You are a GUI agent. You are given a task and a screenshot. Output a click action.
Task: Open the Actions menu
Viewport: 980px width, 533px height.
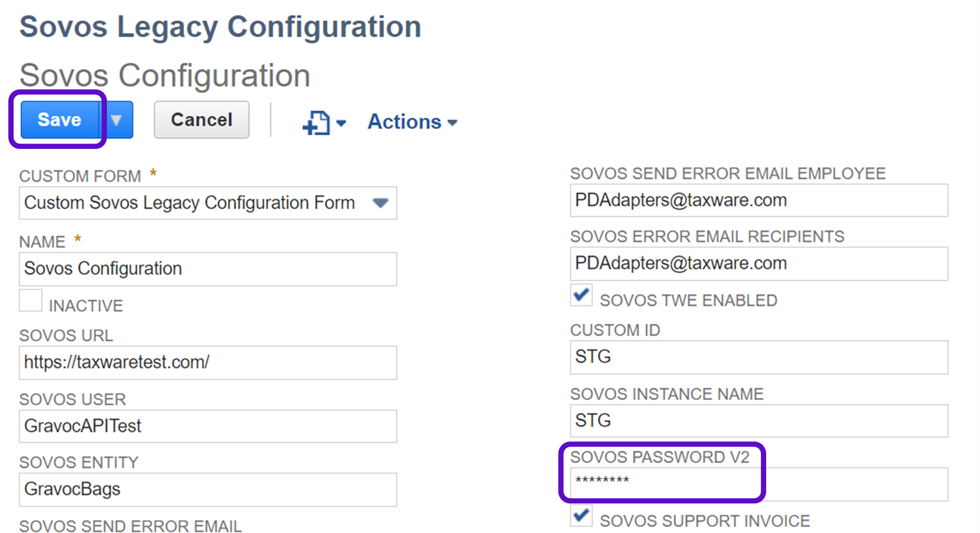point(412,122)
